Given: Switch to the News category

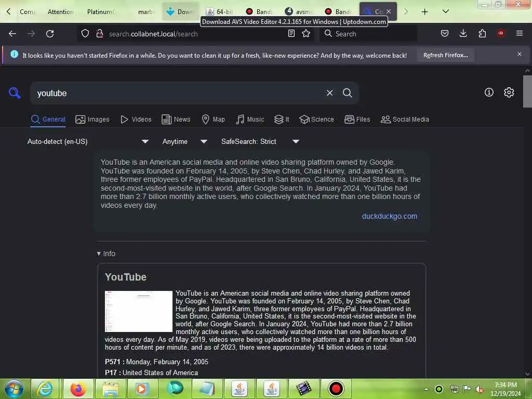Looking at the screenshot, I should pyautogui.click(x=176, y=119).
